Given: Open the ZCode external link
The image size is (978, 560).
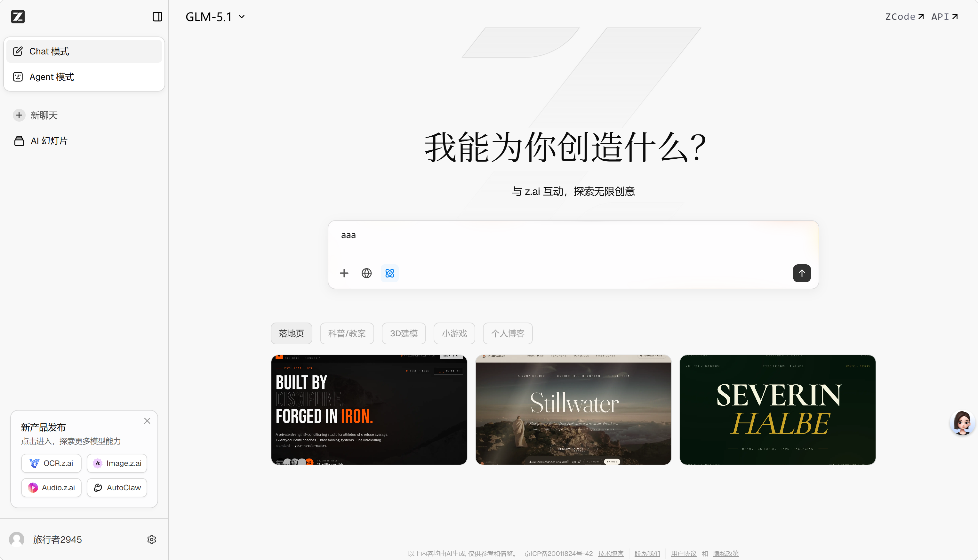Looking at the screenshot, I should coord(904,17).
